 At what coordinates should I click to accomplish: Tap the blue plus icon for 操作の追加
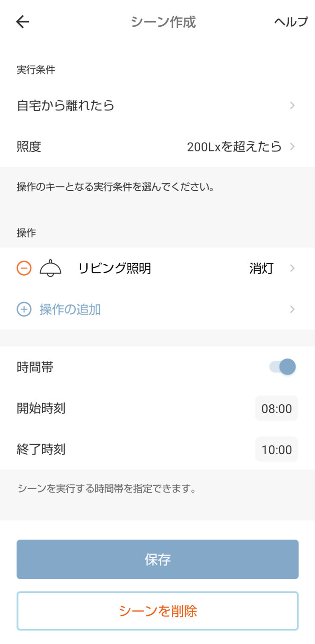[x=24, y=310]
